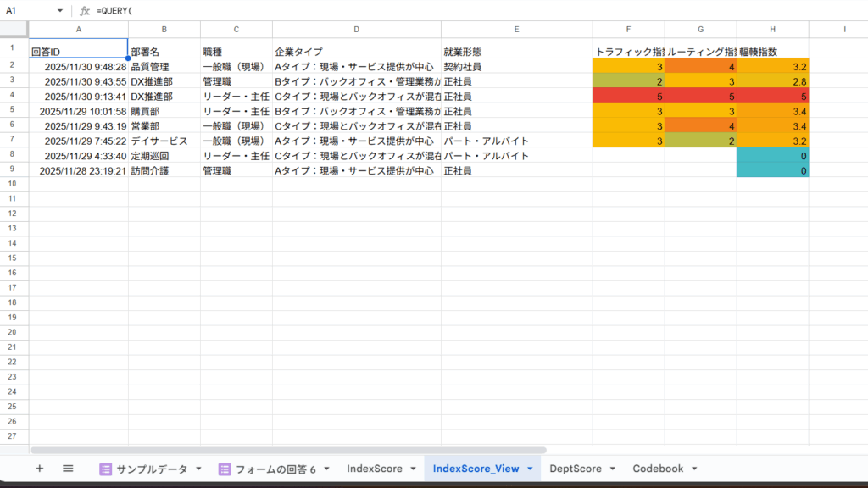
Task: Click the formula bar showing =QUERY(
Action: tap(424, 10)
